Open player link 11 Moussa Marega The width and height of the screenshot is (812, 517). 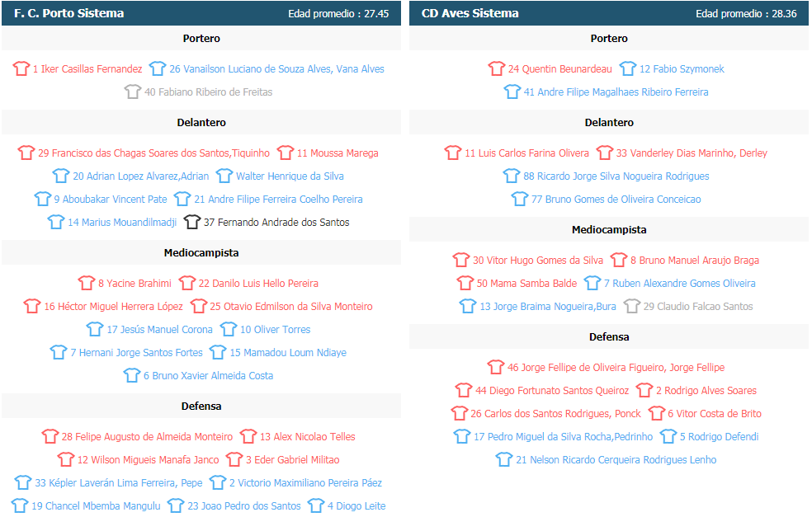(338, 153)
